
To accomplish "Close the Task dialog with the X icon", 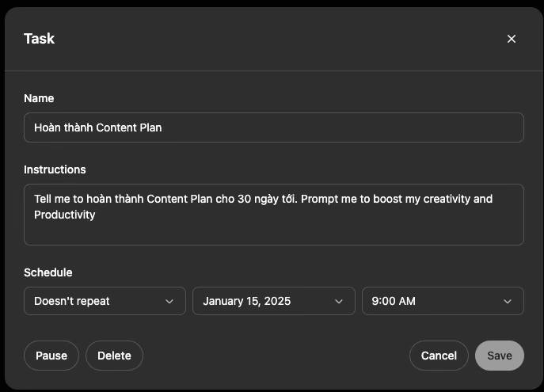I will pyautogui.click(x=512, y=39).
